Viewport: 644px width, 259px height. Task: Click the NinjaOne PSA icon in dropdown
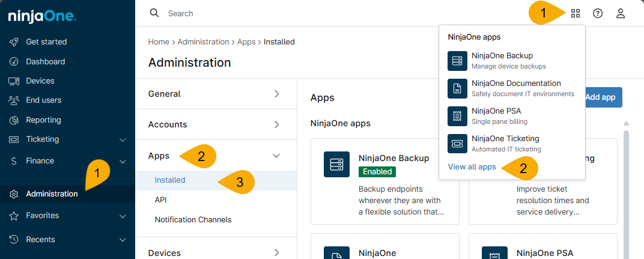click(457, 116)
